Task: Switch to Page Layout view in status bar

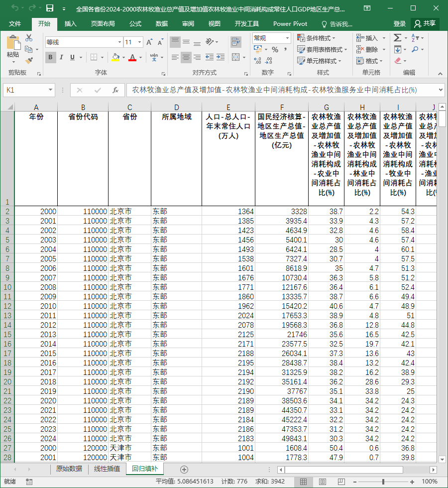Action: 323,482
